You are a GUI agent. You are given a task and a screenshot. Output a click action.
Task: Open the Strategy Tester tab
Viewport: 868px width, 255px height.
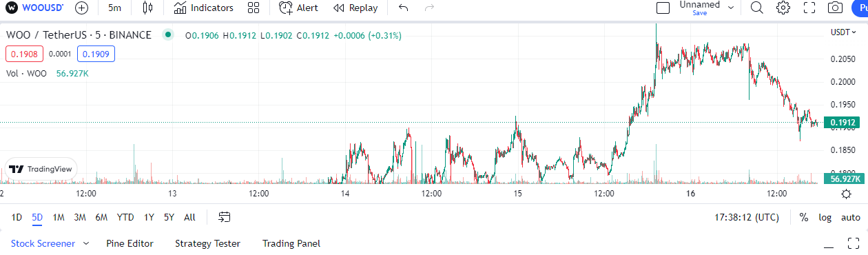[207, 243]
